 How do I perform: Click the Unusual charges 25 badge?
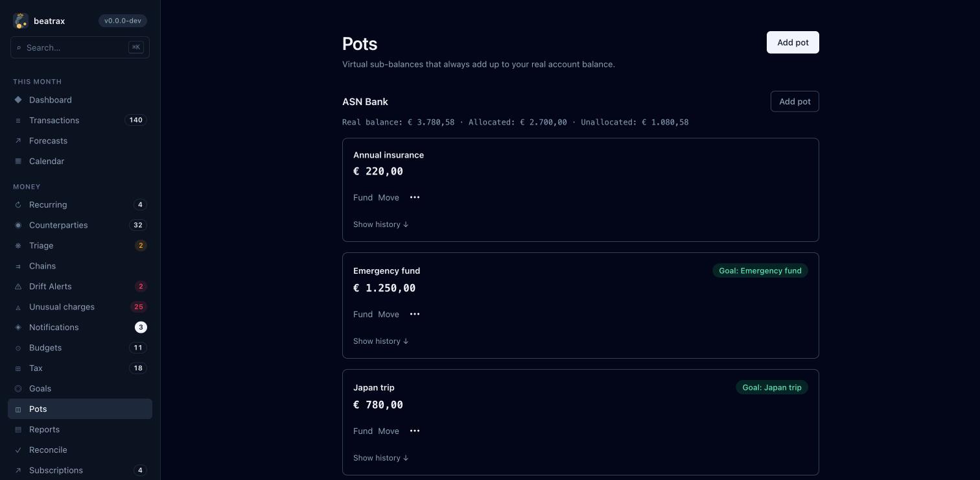138,307
